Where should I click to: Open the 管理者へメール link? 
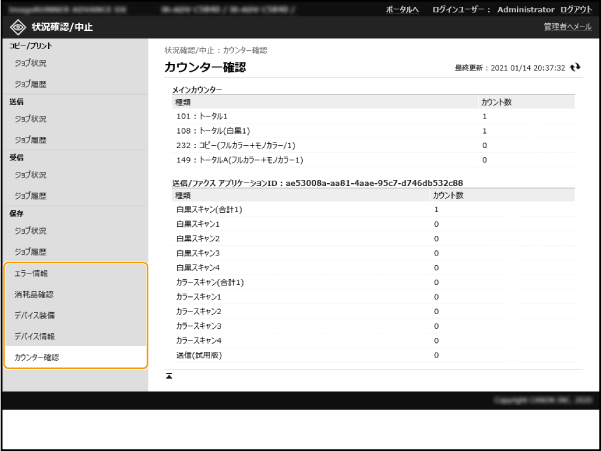(567, 26)
